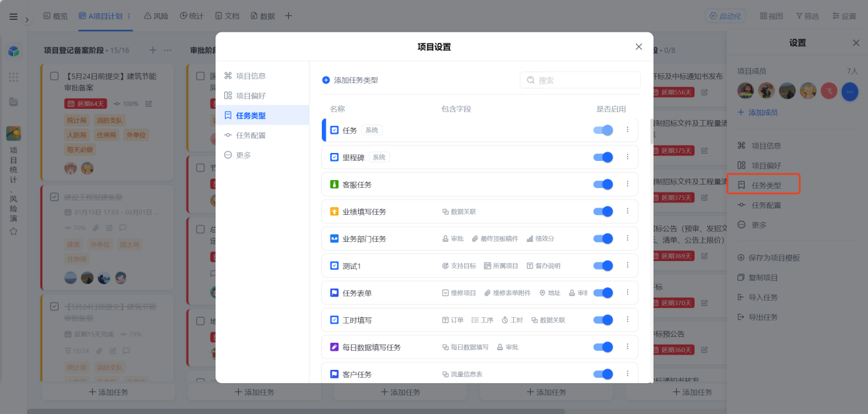Select 更多 in the dialog sidebar
This screenshot has width=868, height=414.
point(263,155)
